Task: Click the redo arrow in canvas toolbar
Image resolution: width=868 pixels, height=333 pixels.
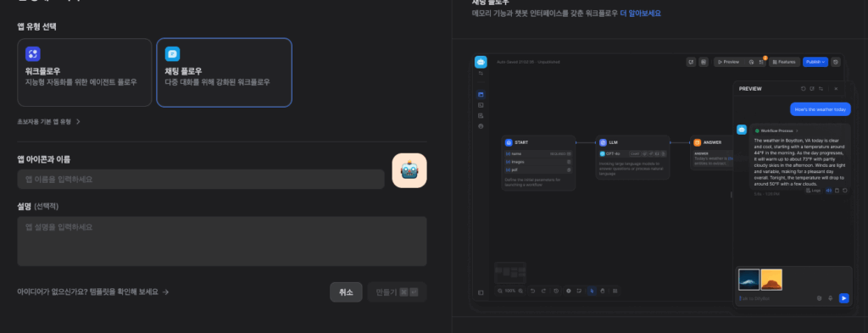Action: (544, 291)
